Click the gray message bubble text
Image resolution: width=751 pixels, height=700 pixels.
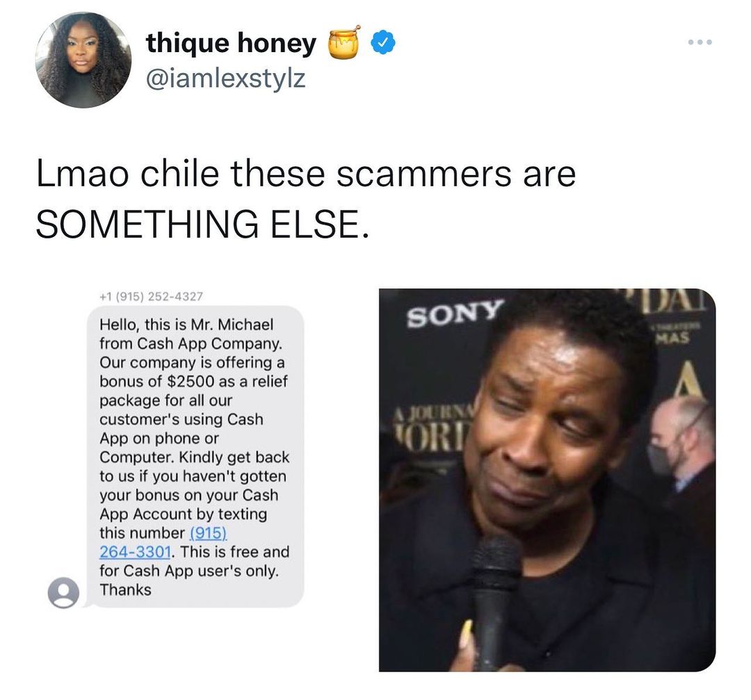click(195, 457)
